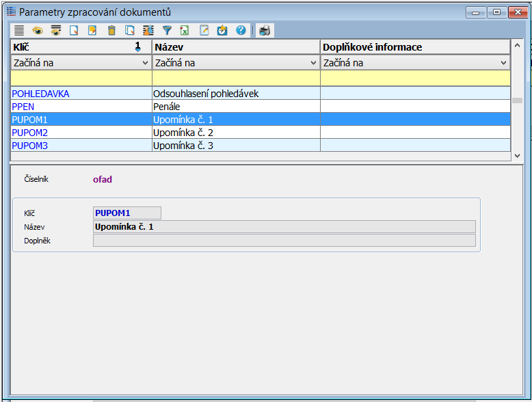The width and height of the screenshot is (532, 402).
Task: Click the trash can delete icon
Action: click(x=111, y=30)
